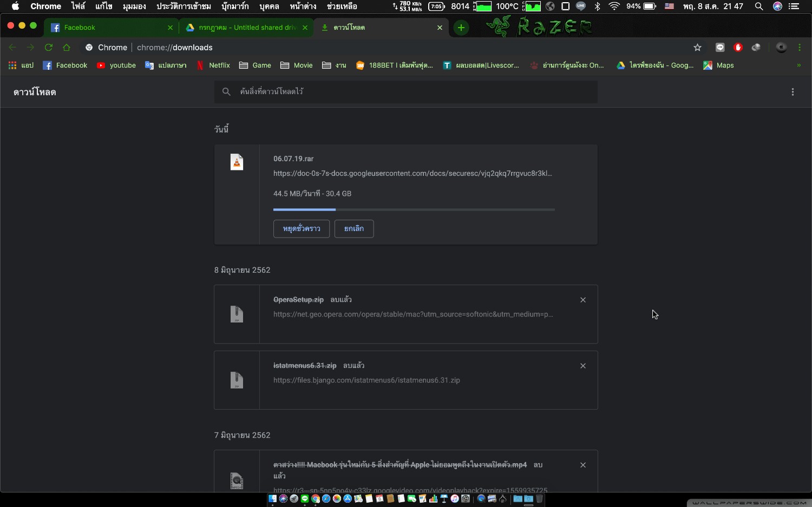Open Spotlight search in menu bar
Screen dimensions: 812x507
pyautogui.click(x=759, y=6)
